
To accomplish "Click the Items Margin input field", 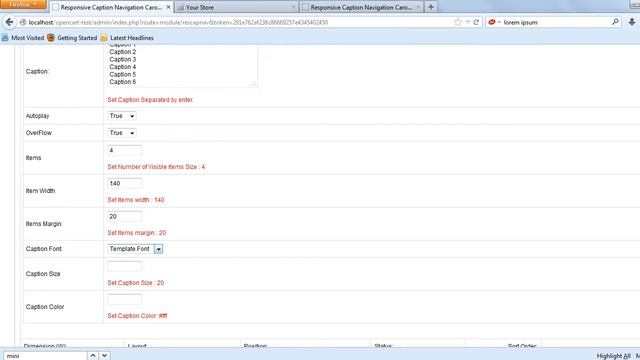I will click(x=124, y=216).
